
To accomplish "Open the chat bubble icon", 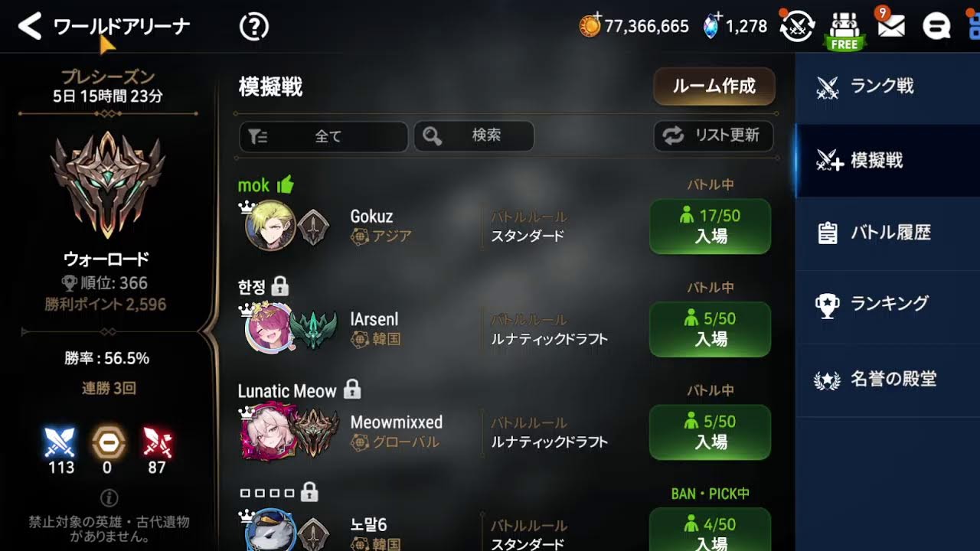I will [936, 27].
